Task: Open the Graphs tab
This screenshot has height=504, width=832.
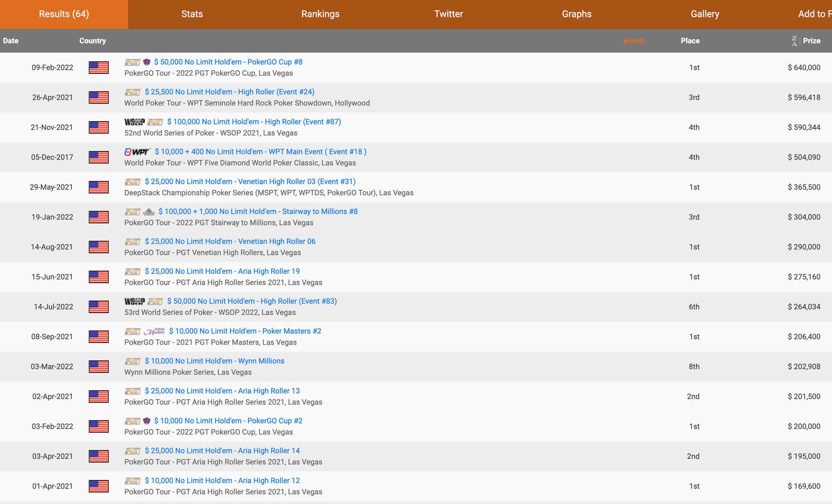Action: (x=576, y=14)
